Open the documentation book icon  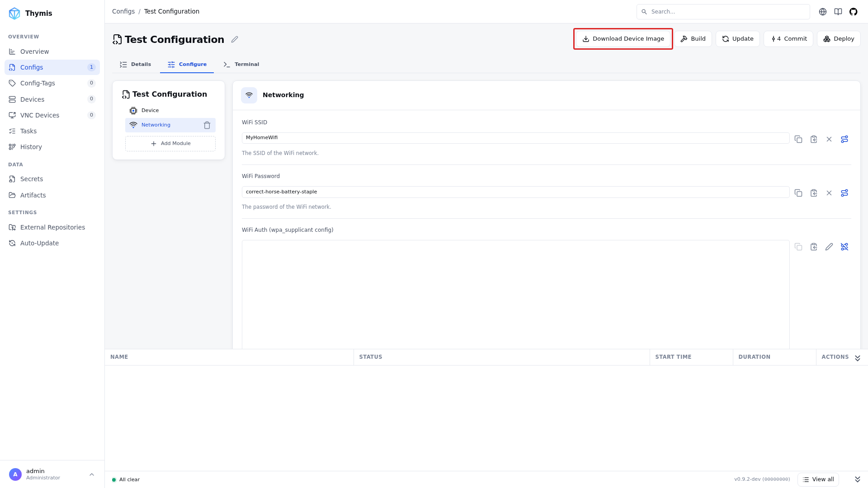click(x=838, y=12)
